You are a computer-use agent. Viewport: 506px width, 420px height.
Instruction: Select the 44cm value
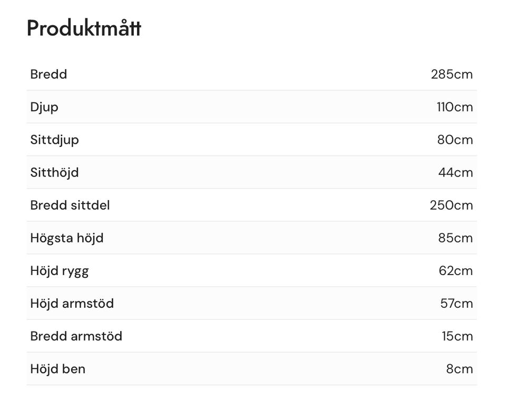pyautogui.click(x=455, y=172)
